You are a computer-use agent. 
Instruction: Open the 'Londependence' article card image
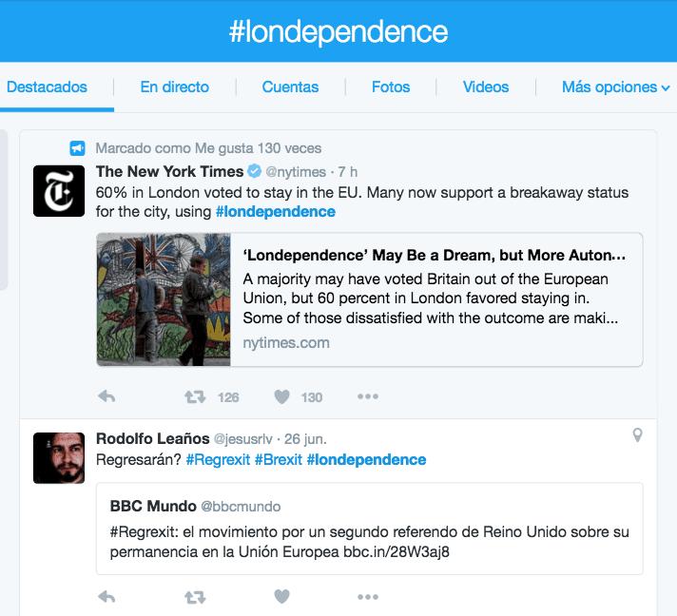(x=164, y=299)
